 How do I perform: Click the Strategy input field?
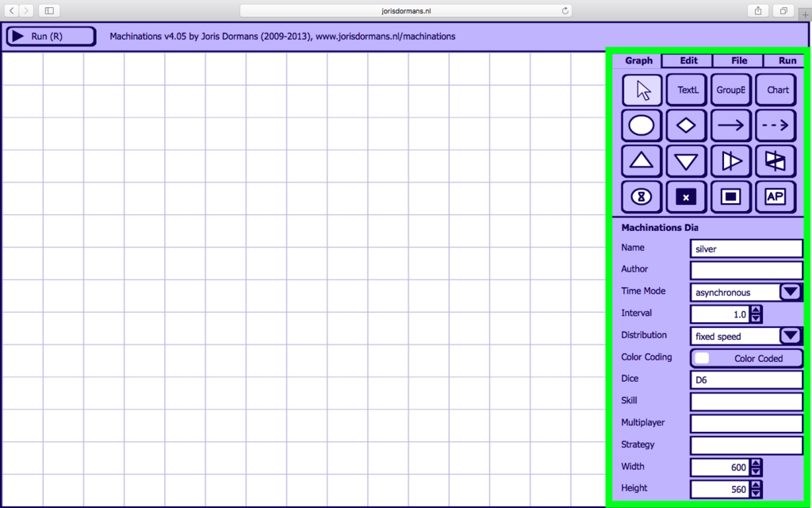pyautogui.click(x=747, y=445)
